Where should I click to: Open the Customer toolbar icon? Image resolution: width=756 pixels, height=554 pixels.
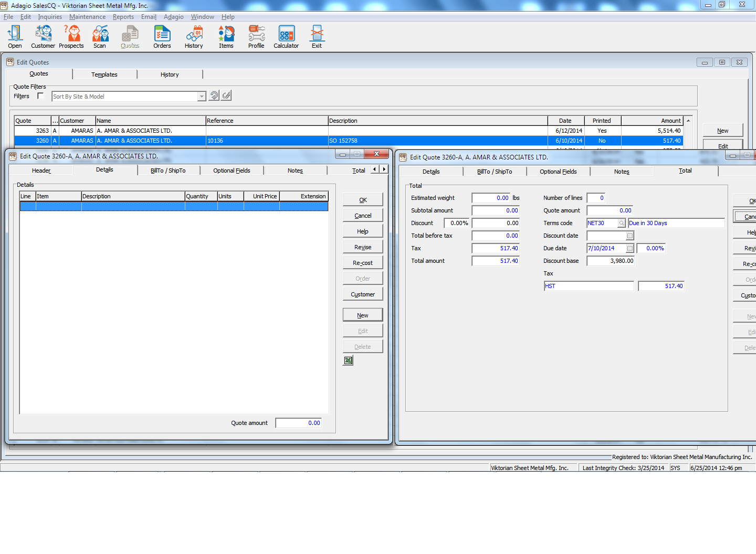point(43,37)
